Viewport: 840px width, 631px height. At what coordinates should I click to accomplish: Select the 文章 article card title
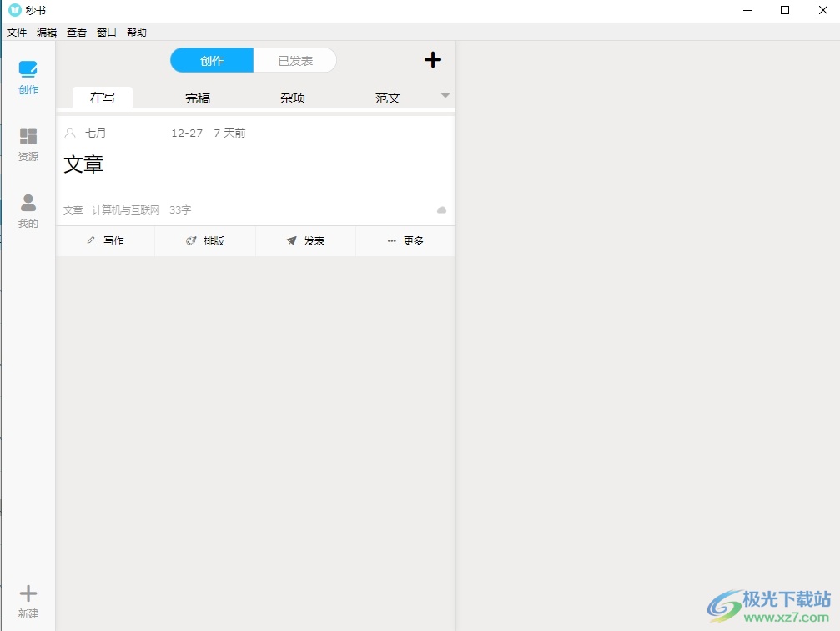83,164
